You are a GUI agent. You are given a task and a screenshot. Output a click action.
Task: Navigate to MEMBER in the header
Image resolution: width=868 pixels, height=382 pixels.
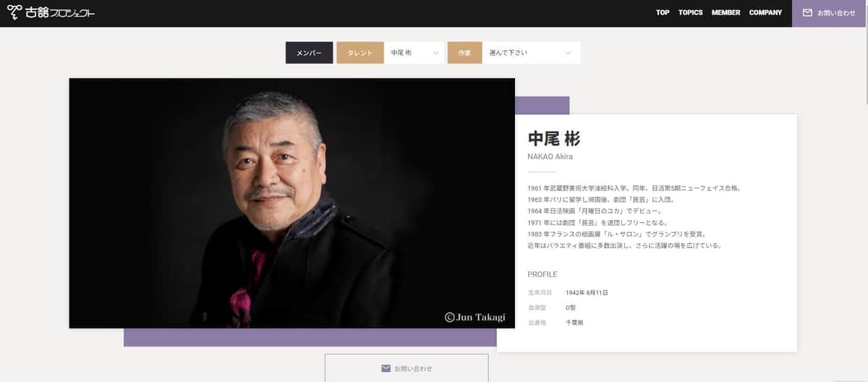(726, 13)
